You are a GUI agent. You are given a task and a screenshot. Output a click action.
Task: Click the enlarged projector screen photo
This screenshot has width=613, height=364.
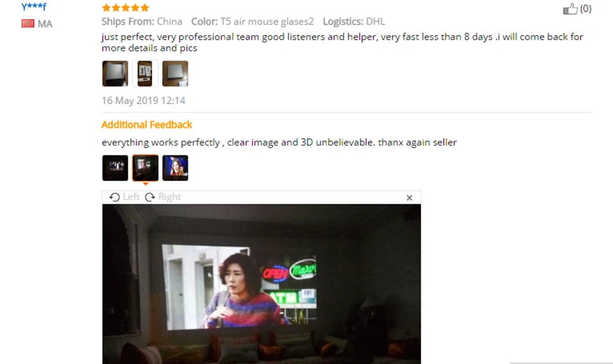pyautogui.click(x=262, y=284)
